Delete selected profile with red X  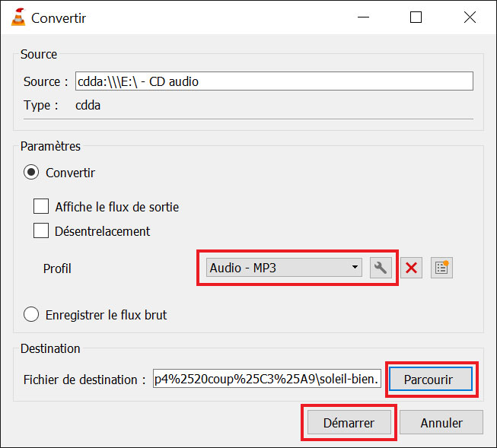[x=411, y=268]
